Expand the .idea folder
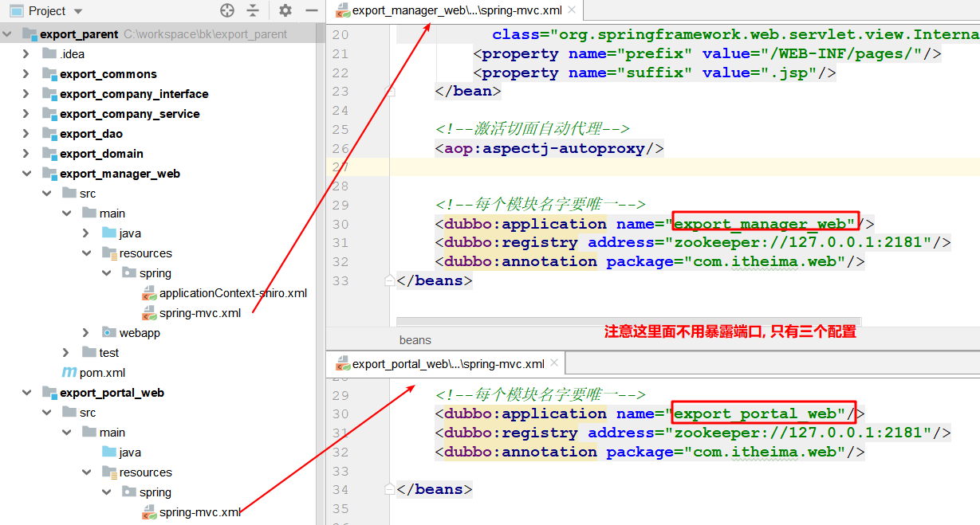Viewport: 980px width, 525px height. point(27,54)
